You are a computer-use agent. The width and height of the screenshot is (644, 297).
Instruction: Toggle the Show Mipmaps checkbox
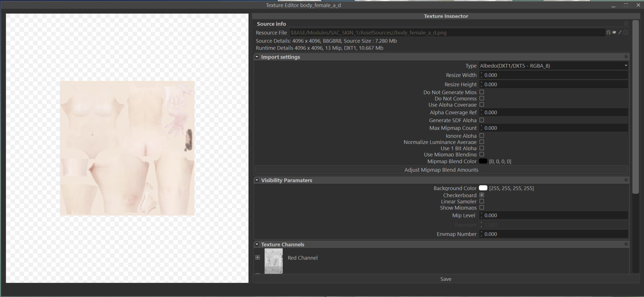pos(482,207)
